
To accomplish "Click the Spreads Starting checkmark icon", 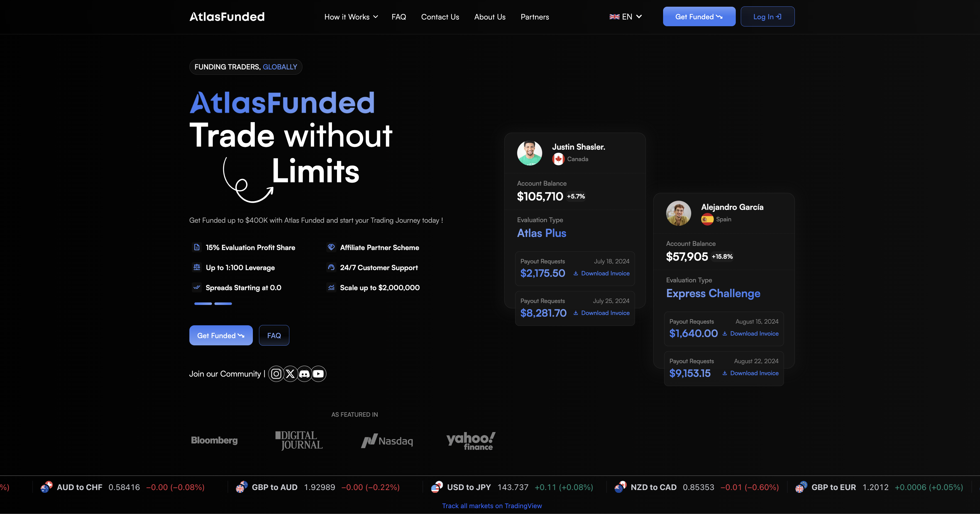I will [197, 287].
